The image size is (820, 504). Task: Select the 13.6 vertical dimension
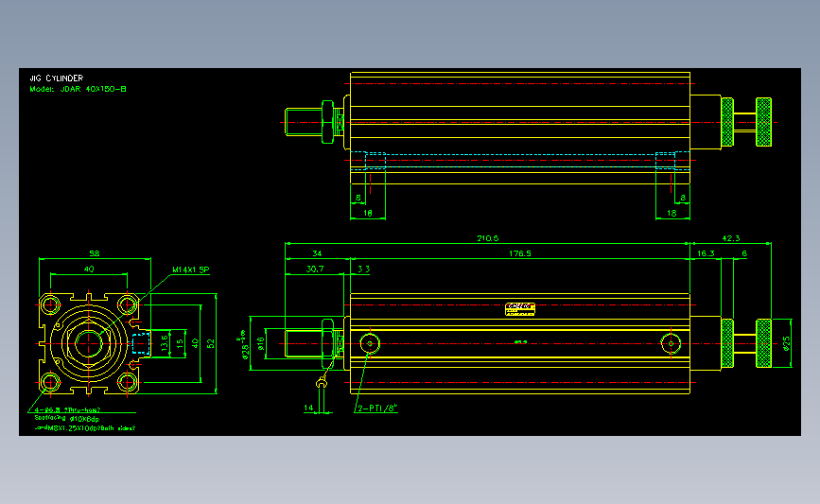(x=165, y=343)
